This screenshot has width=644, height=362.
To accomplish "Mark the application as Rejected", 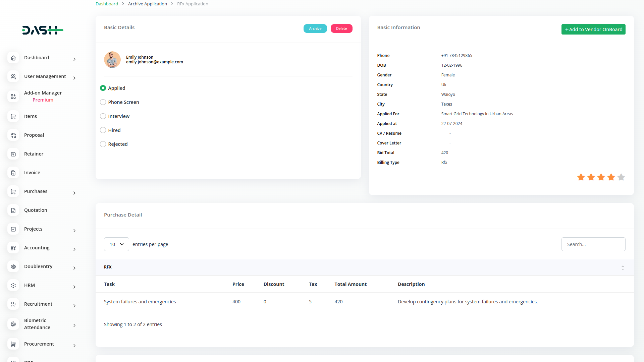I will (x=103, y=144).
